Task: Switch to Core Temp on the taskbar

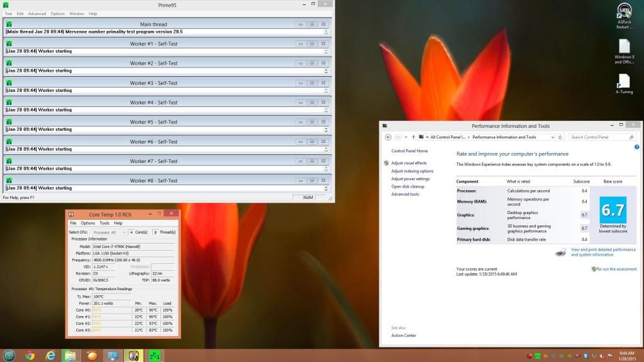Action: coord(133,356)
